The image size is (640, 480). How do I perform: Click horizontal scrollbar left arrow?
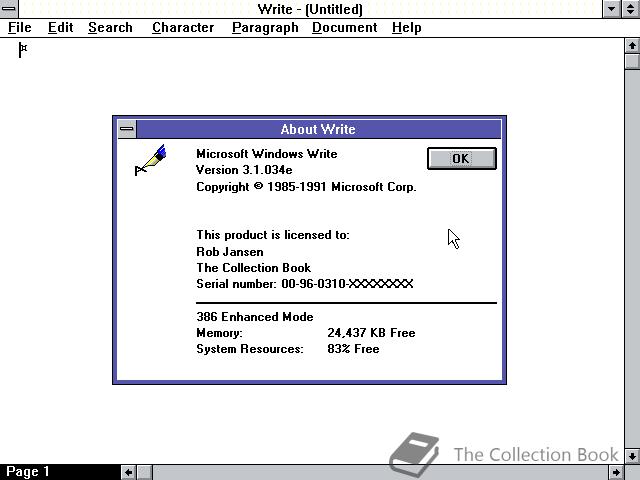pos(128,472)
